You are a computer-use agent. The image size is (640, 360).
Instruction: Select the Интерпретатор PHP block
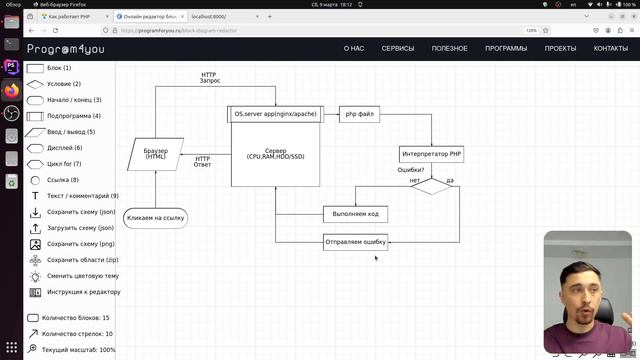coord(431,154)
